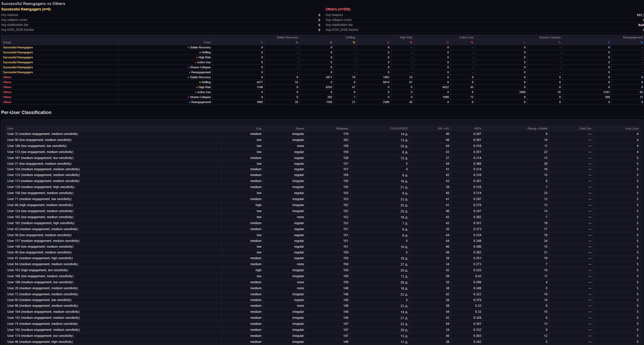
Task: Click warning triangle in User 168 row
Action: [x=406, y=282]
